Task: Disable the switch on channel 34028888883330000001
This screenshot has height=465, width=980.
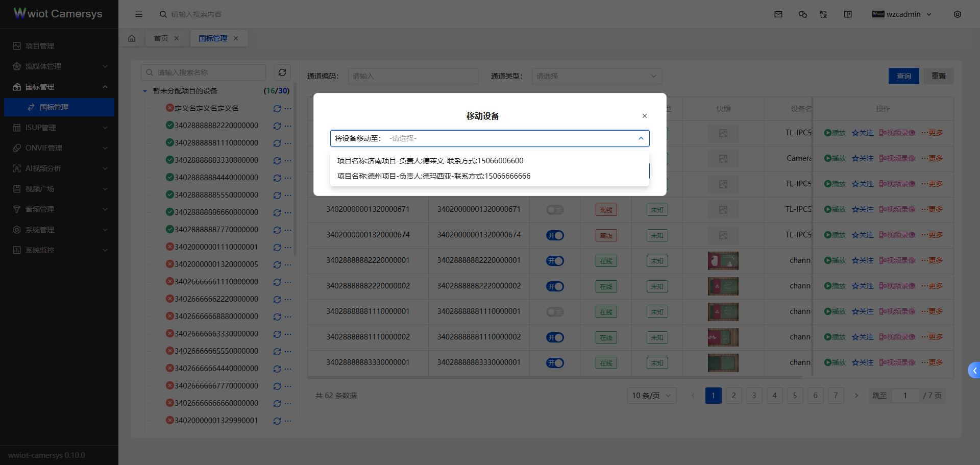Action: (x=555, y=363)
